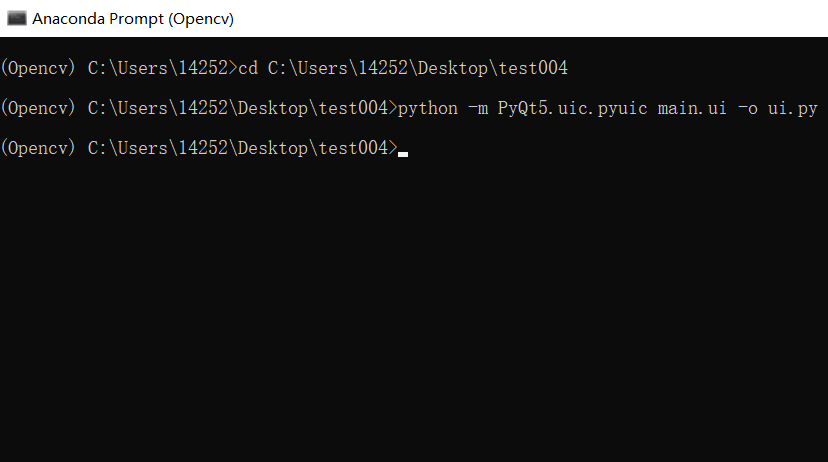Image resolution: width=828 pixels, height=462 pixels.
Task: Click the blinking cursor at the last prompt
Action: point(403,155)
